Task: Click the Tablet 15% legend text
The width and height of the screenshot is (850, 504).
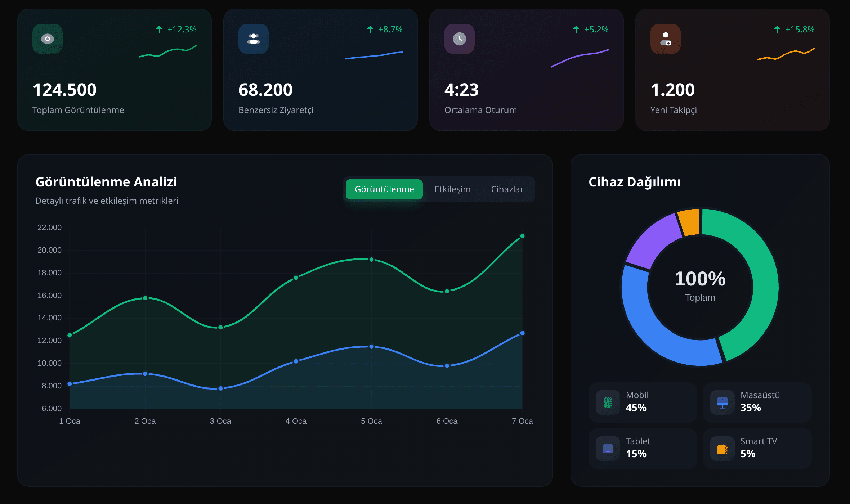Action: pos(638,447)
